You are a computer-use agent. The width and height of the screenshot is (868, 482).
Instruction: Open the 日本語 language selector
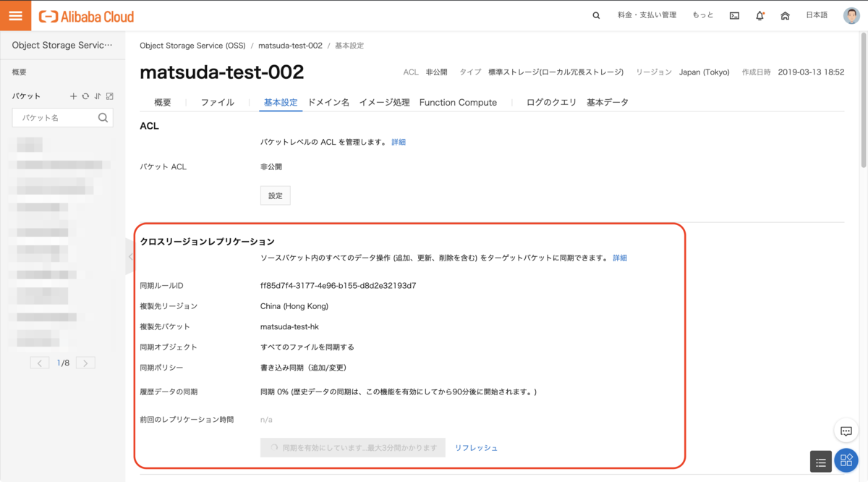pyautogui.click(x=817, y=15)
